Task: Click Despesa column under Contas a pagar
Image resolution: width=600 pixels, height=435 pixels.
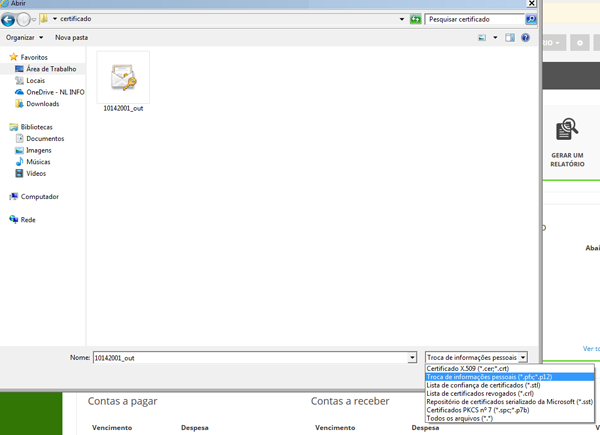Action: click(194, 428)
